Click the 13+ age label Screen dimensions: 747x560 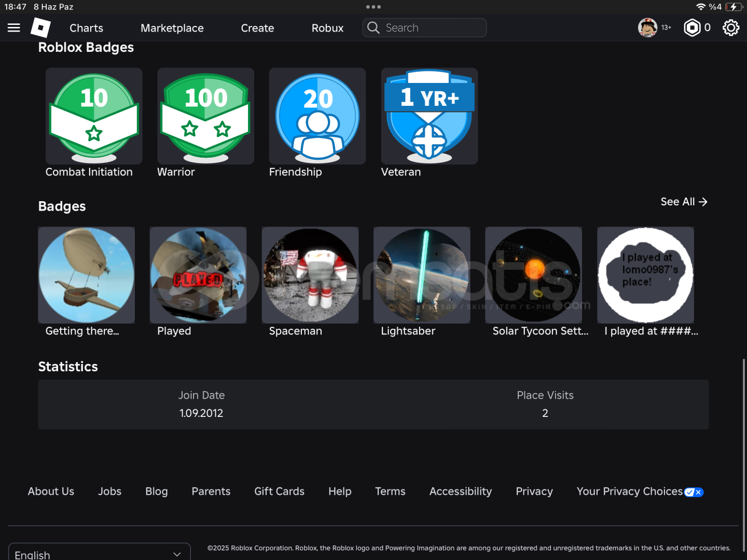pyautogui.click(x=666, y=27)
